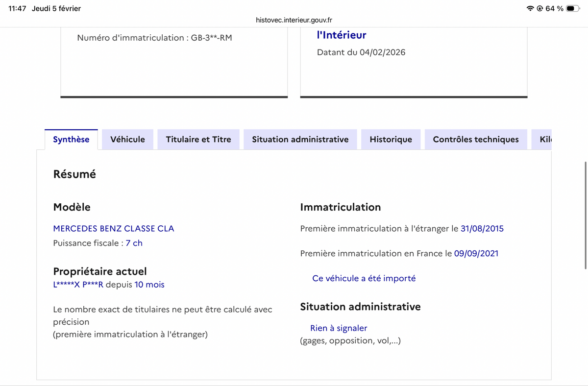Tap the 10 mois ownership duration
This screenshot has width=588, height=386.
(x=149, y=285)
